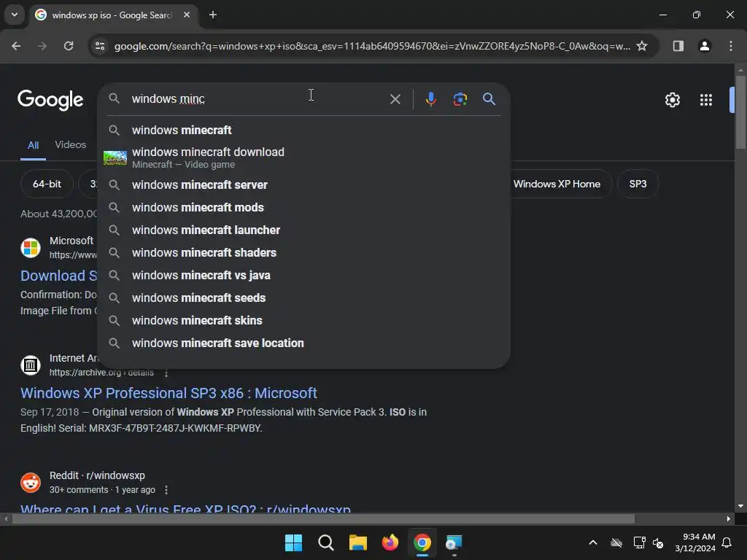Open Chrome three-dot menu

pos(730,46)
